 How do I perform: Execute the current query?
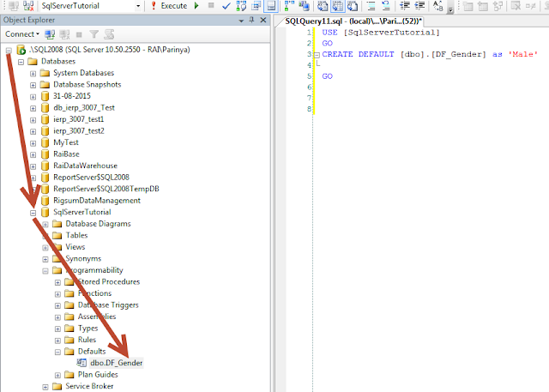point(170,6)
